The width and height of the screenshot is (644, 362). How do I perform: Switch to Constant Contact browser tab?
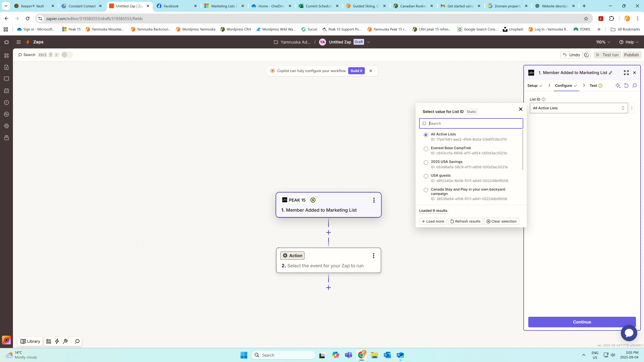tap(82, 6)
